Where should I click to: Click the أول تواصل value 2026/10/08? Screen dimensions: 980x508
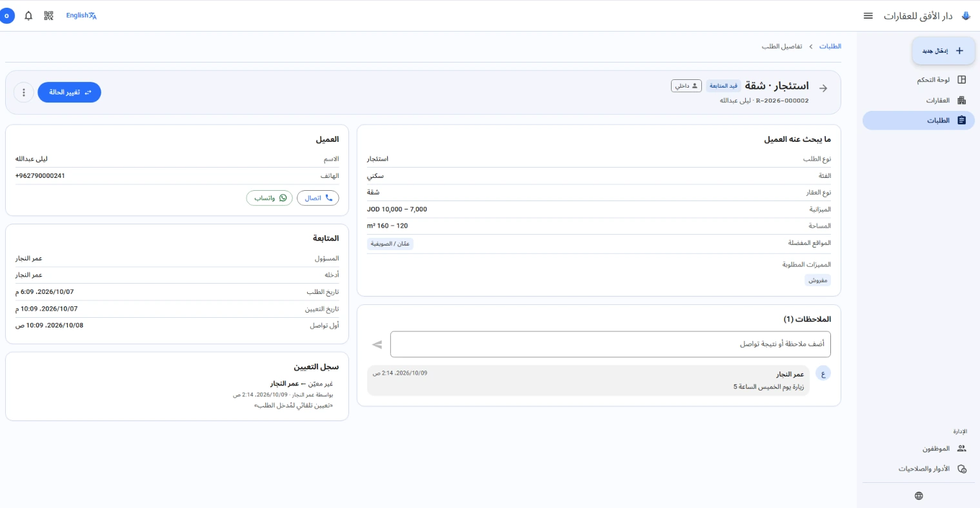click(x=50, y=326)
